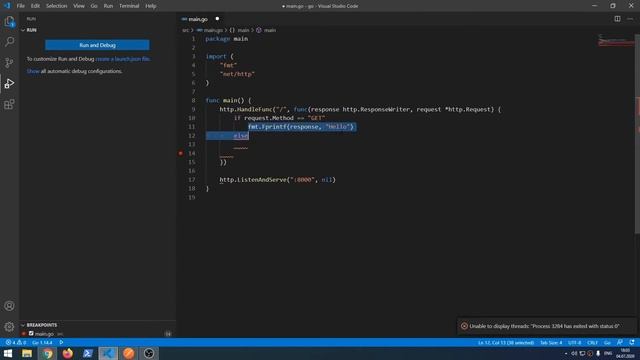Viewport: 640px width, 360px height.
Task: Open File Explorer from the taskbar
Action: (x=27, y=353)
